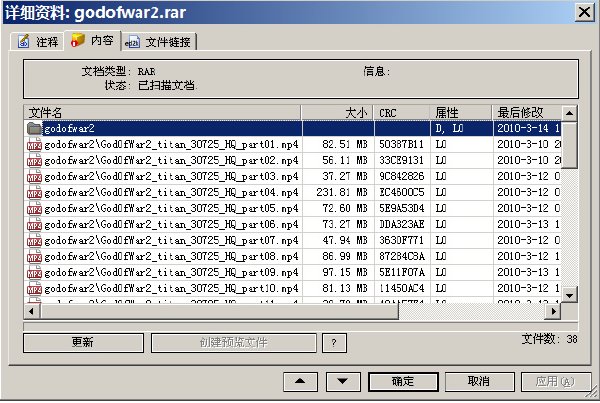Viewport: 600px width, 403px height.
Task: Sort list by CRC column header
Action: [x=402, y=113]
